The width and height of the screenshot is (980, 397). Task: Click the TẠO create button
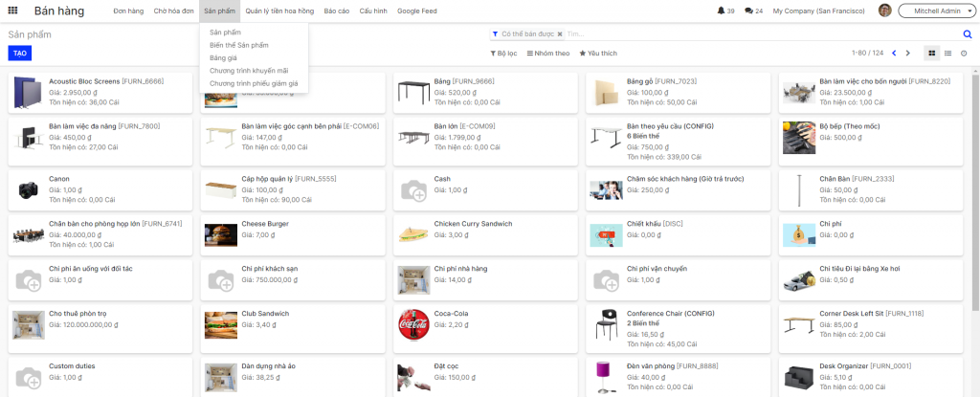(x=19, y=54)
